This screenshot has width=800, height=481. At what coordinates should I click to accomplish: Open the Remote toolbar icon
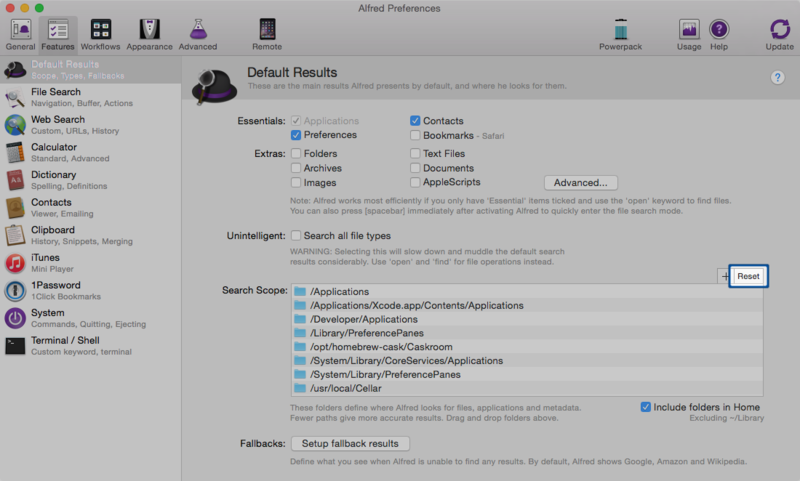point(267,30)
